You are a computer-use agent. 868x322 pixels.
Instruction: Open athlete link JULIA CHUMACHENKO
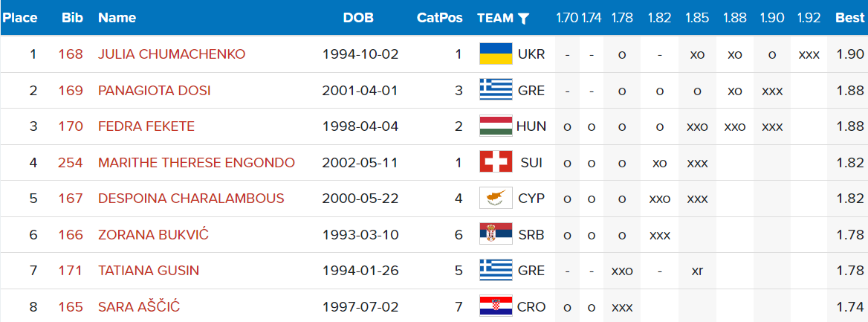172,54
